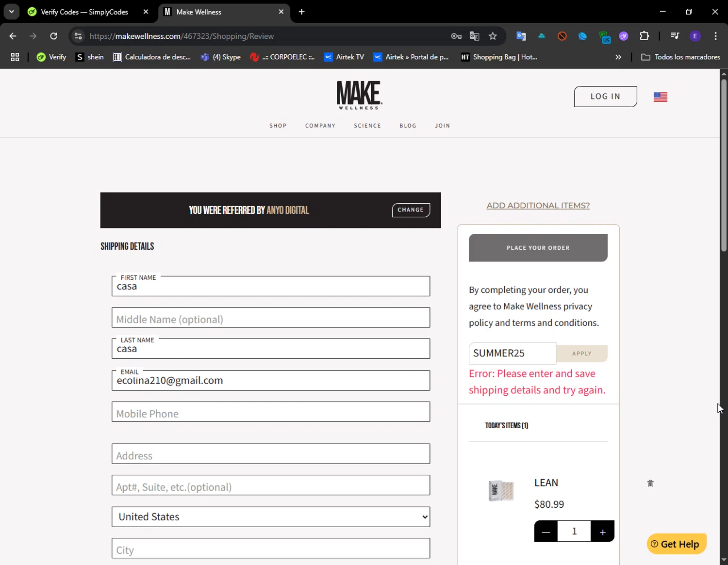The image size is (728, 565).
Task: Click the Mobile Phone field
Action: 271,412
